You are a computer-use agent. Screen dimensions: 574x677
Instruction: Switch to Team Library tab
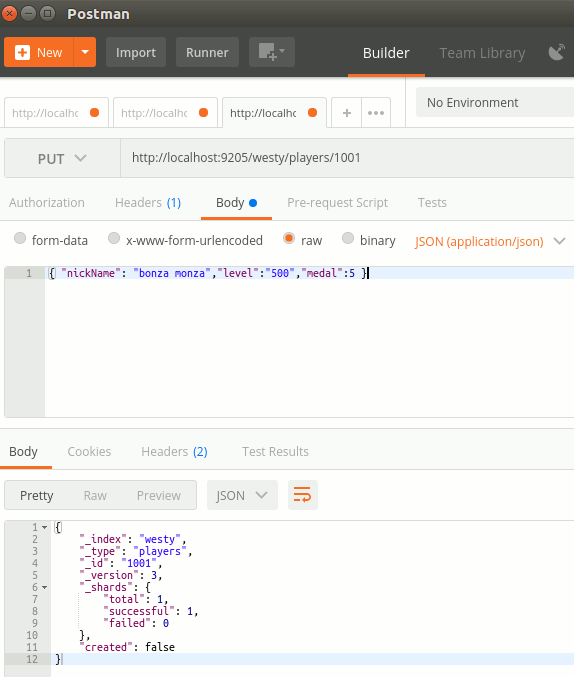(x=482, y=53)
